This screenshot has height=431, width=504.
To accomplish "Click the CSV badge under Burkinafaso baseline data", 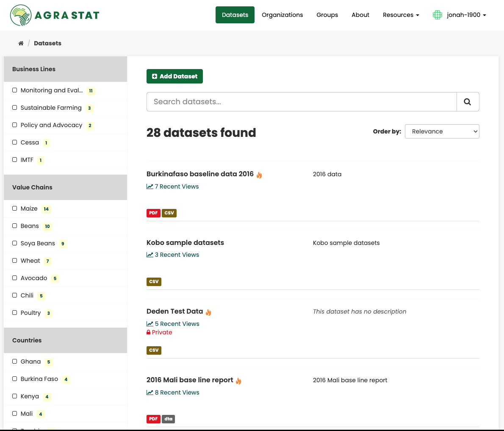I will point(169,213).
